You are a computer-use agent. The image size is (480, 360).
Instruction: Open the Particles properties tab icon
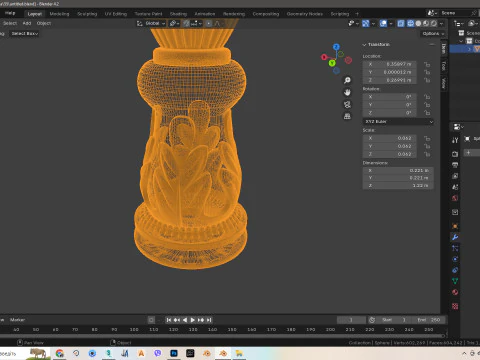pyautogui.click(x=455, y=248)
